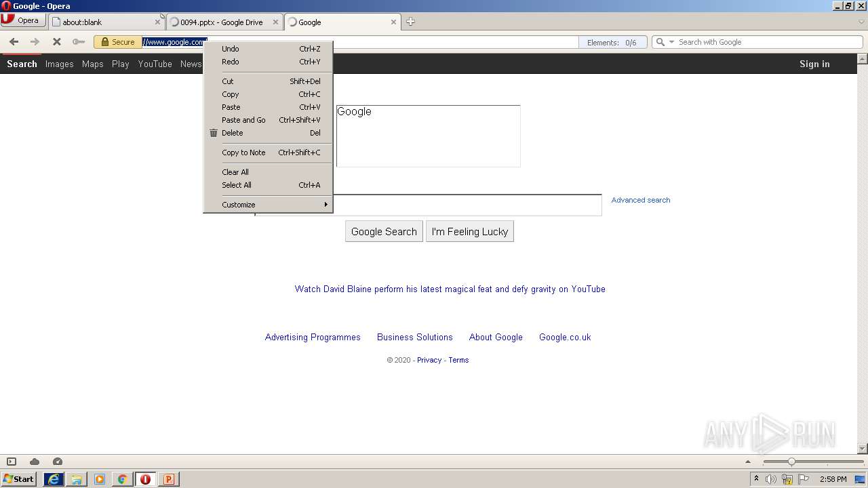868x488 pixels.
Task: Go back using the back arrow
Action: pyautogui.click(x=14, y=42)
